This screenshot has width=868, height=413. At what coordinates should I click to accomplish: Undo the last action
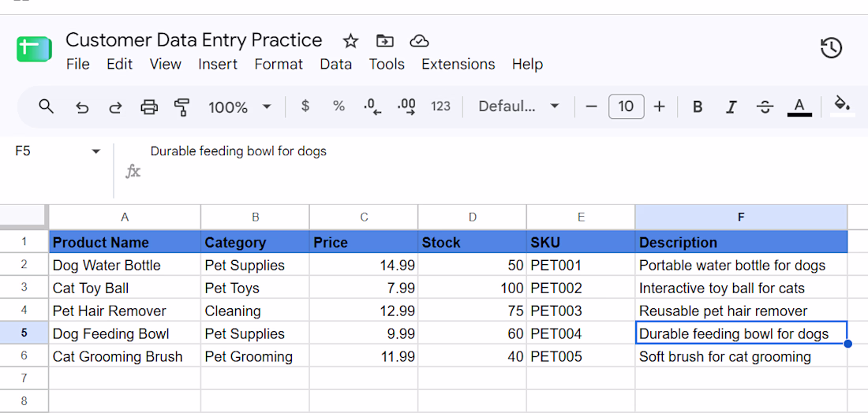click(82, 106)
